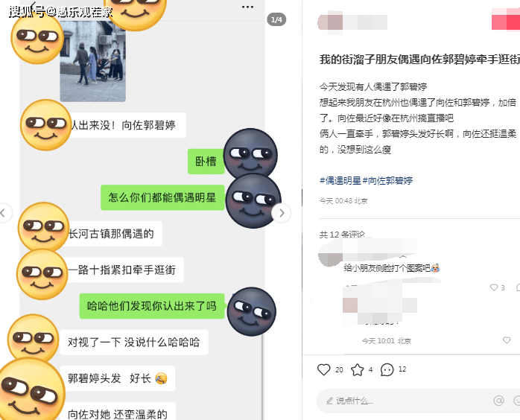Open the #偶遇明星 hashtag link

point(340,181)
